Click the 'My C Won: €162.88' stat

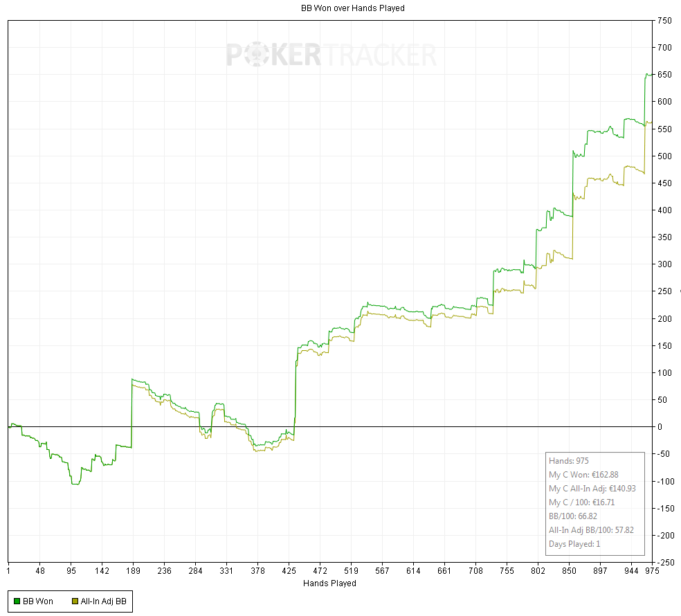point(583,475)
